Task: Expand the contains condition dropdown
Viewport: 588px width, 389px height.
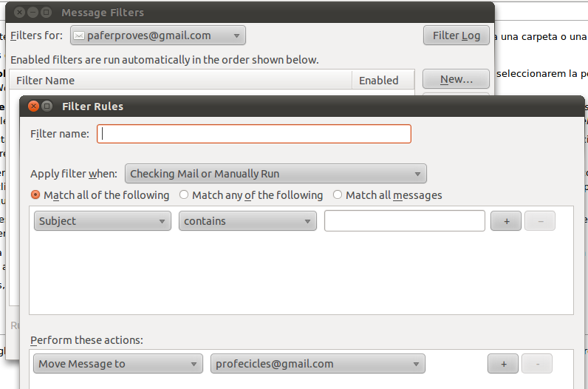Action: [x=247, y=221]
